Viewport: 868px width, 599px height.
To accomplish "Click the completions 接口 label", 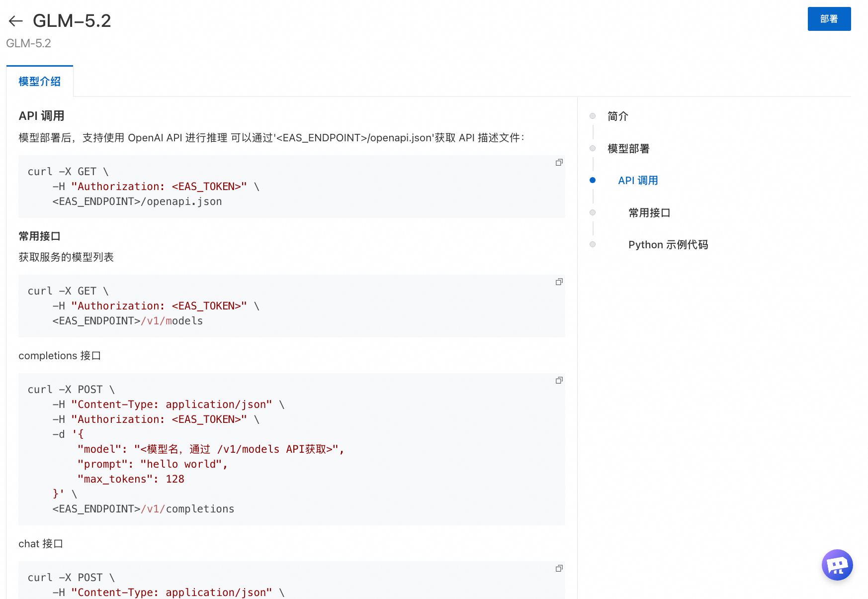I will (60, 356).
